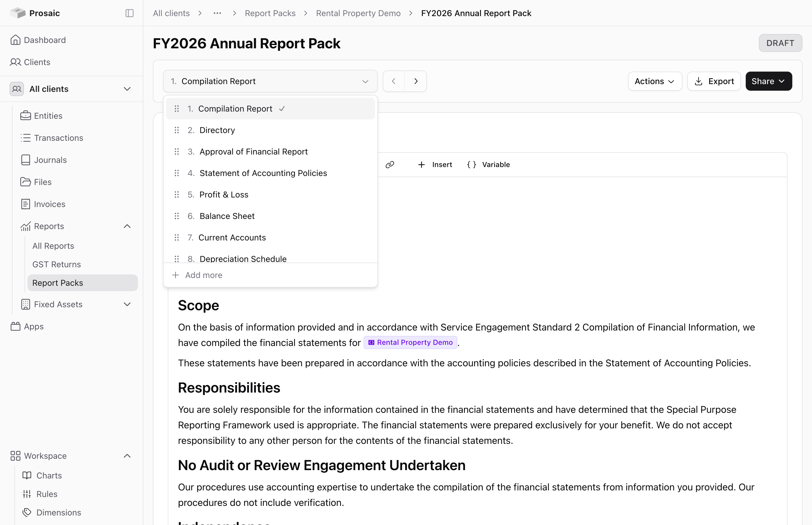Select Balance Sheet section
This screenshot has height=525, width=812.
point(270,216)
